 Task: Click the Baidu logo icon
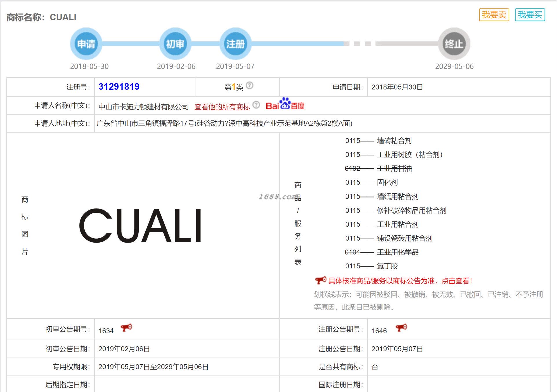[x=285, y=104]
